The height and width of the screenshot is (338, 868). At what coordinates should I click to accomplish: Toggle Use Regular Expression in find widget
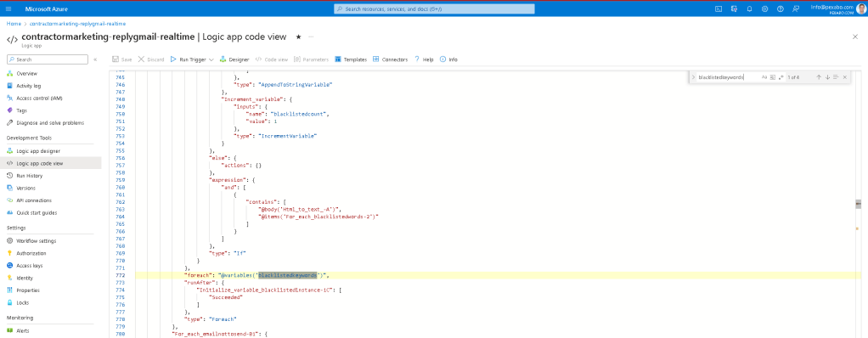[781, 77]
